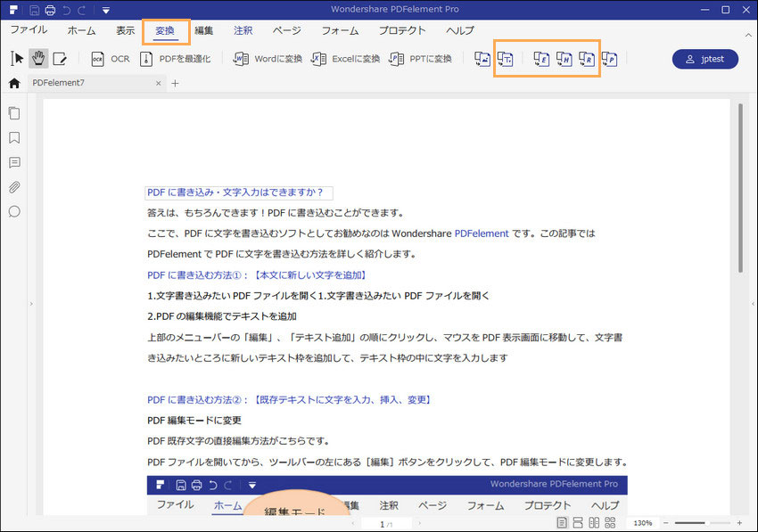Viewport: 758px width, 532px height.
Task: Click the line 2.PDFの編集機能でテキストを追加
Action: tap(222, 316)
